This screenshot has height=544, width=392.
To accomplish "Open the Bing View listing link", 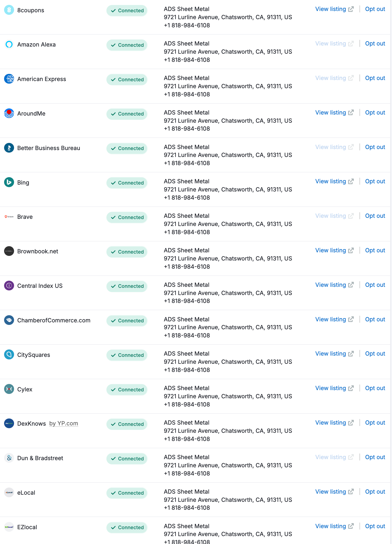I will 334,182.
